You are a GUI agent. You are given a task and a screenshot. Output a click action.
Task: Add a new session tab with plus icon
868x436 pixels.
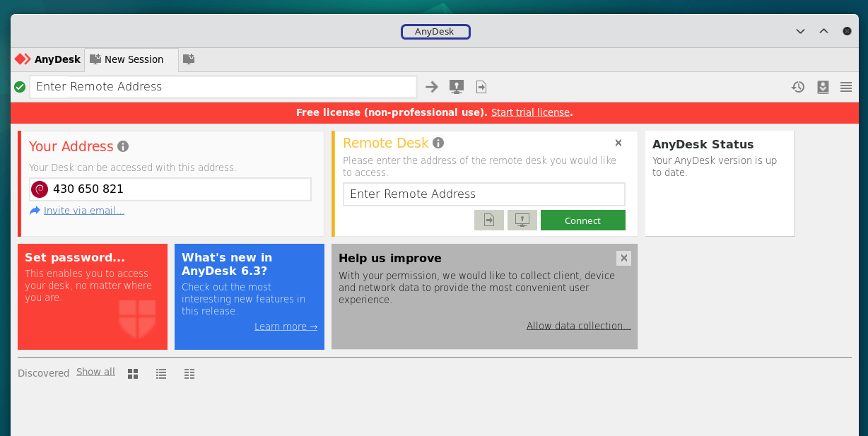tap(189, 59)
